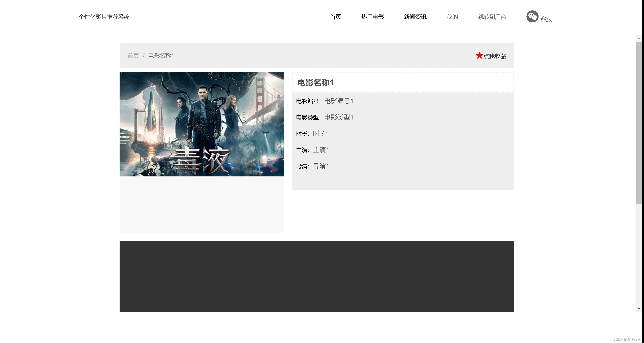Click the 毒液 movie poster image
The height and width of the screenshot is (343, 644).
pos(202,124)
